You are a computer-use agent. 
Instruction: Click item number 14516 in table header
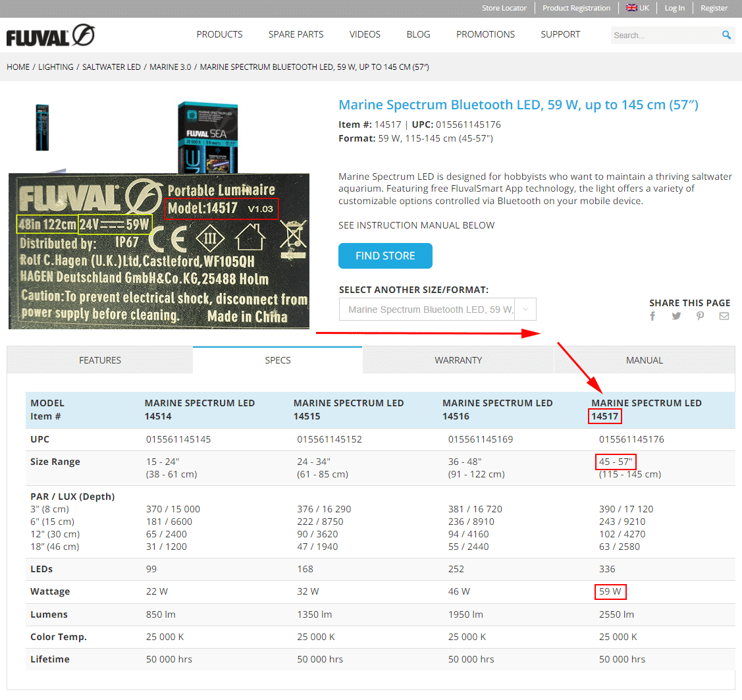pyautogui.click(x=456, y=416)
